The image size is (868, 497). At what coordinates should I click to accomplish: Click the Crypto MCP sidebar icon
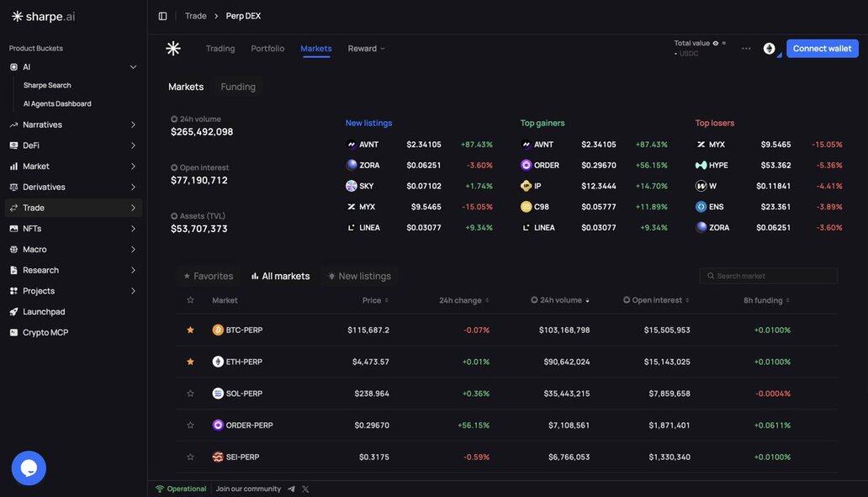click(x=13, y=333)
